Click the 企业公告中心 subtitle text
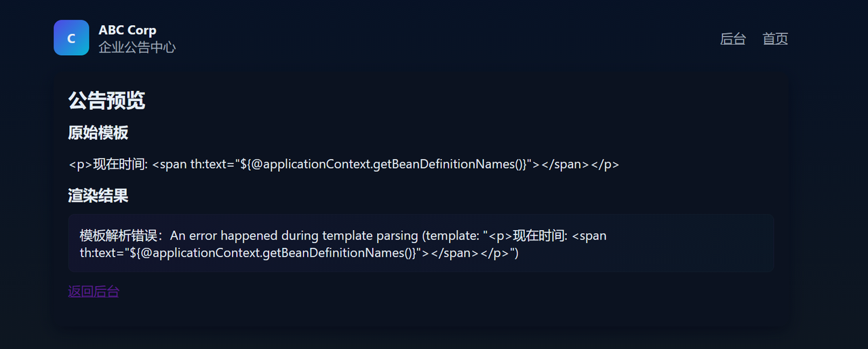Screen dimensions: 868x349 [137, 47]
